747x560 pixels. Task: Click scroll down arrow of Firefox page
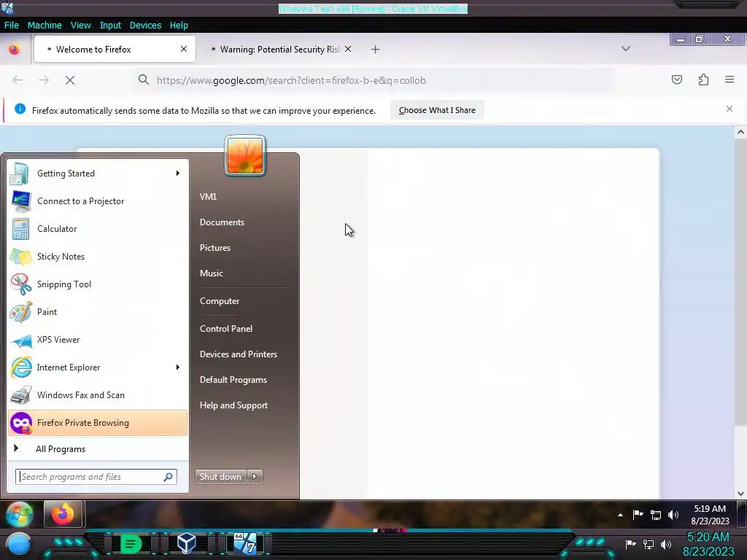pos(740,494)
